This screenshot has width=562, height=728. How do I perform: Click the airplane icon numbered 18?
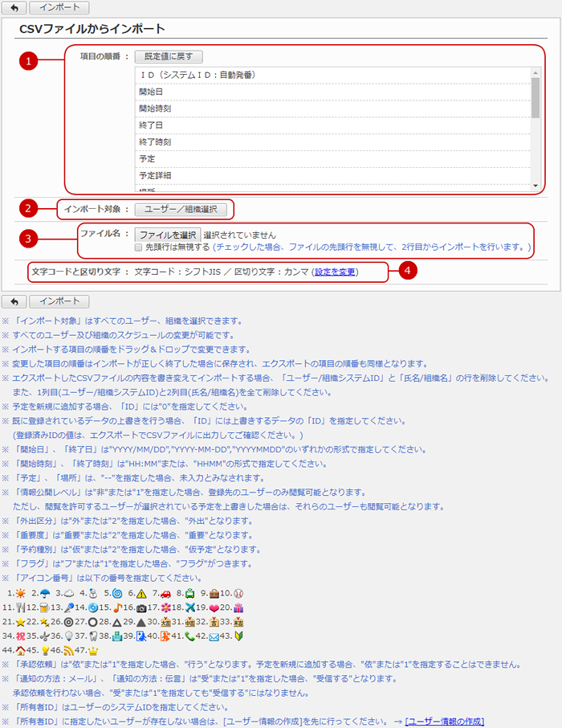(191, 607)
